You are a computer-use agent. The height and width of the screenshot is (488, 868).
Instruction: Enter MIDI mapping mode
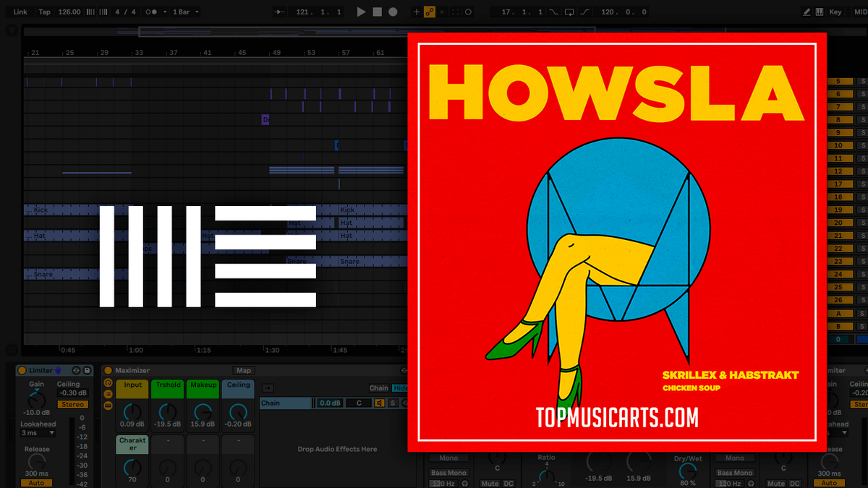tap(861, 12)
